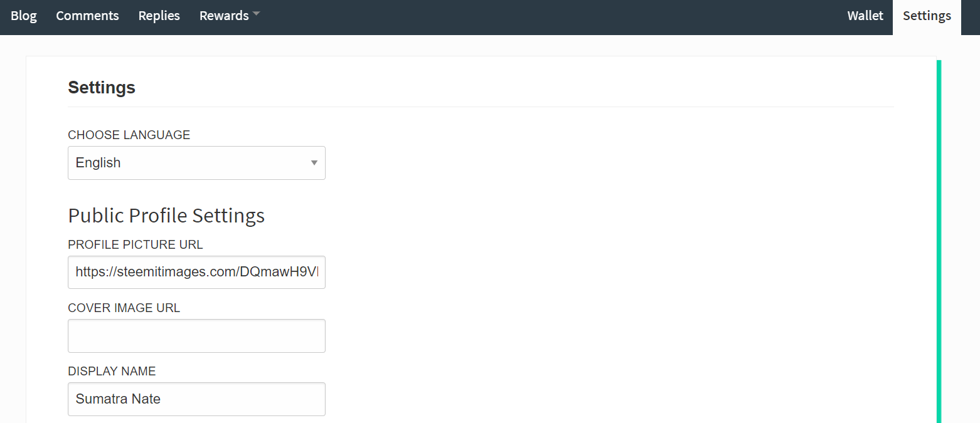Expand the Choose Language dropdown arrow
Screen dimensions: 980x423
(314, 163)
